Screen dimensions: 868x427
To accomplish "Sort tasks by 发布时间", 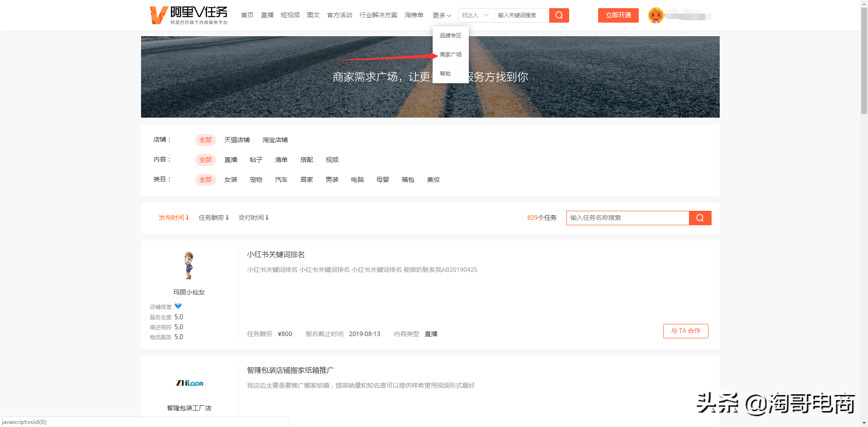I will point(174,218).
